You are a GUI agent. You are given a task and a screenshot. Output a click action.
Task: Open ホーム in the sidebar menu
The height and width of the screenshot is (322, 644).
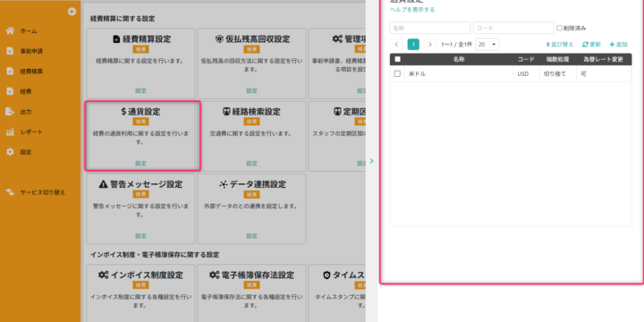29,30
